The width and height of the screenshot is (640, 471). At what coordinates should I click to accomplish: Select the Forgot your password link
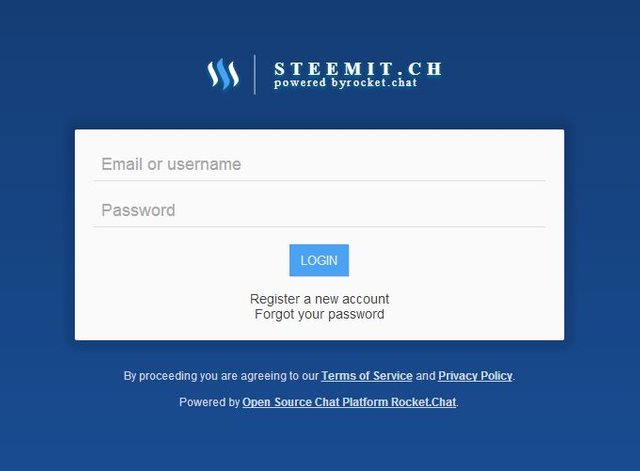(x=319, y=314)
